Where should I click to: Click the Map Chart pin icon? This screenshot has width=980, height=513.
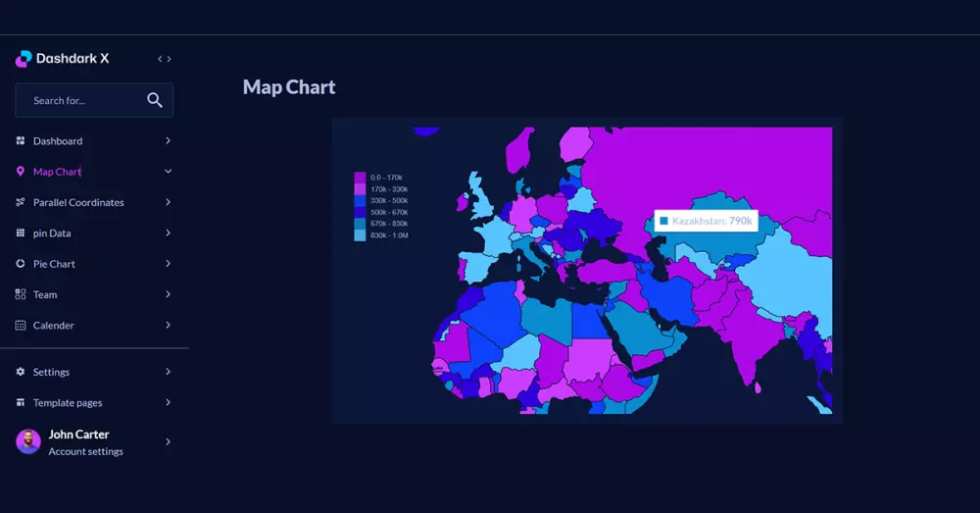pyautogui.click(x=20, y=172)
